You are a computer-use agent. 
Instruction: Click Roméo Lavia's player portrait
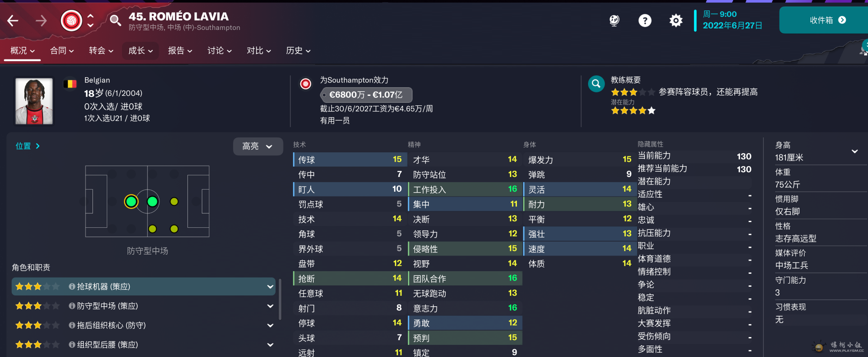pyautogui.click(x=34, y=101)
